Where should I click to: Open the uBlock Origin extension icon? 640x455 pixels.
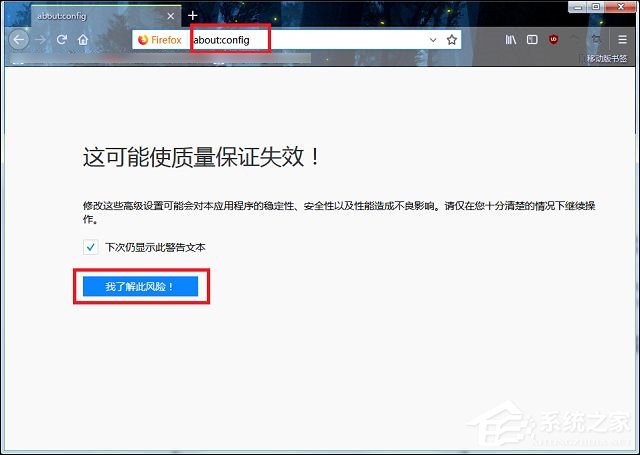[553, 40]
